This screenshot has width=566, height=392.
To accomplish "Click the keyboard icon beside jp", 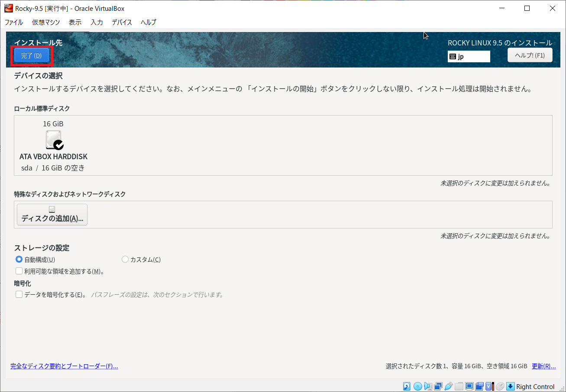I will (x=453, y=56).
